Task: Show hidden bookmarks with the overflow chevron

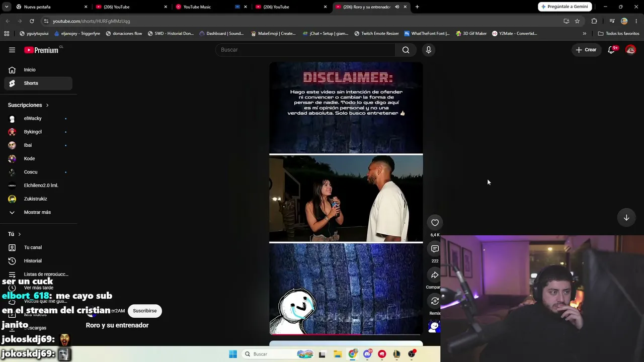Action: tap(584, 34)
